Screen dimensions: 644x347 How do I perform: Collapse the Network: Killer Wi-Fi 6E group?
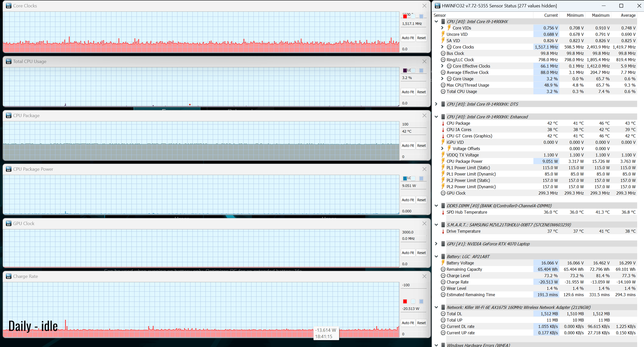(437, 307)
